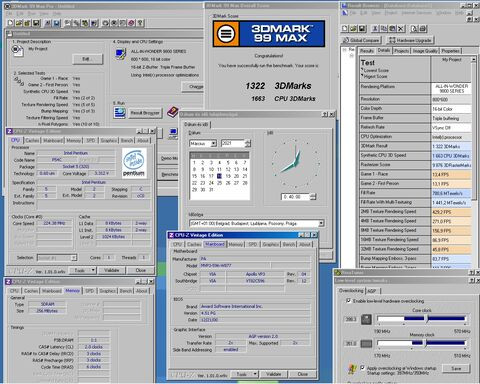The height and width of the screenshot is (384, 480).
Task: Click the Save floppy icon in Result Browser toolbar
Action: coord(362,29)
